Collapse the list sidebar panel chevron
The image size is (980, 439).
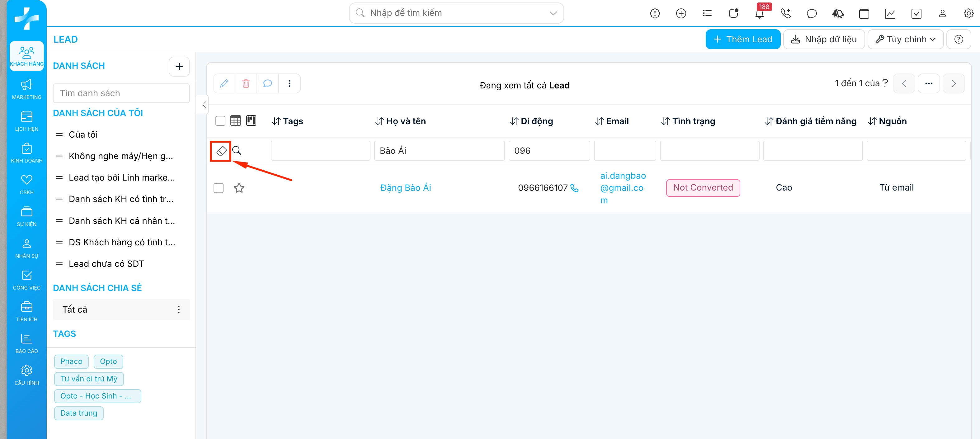[204, 104]
